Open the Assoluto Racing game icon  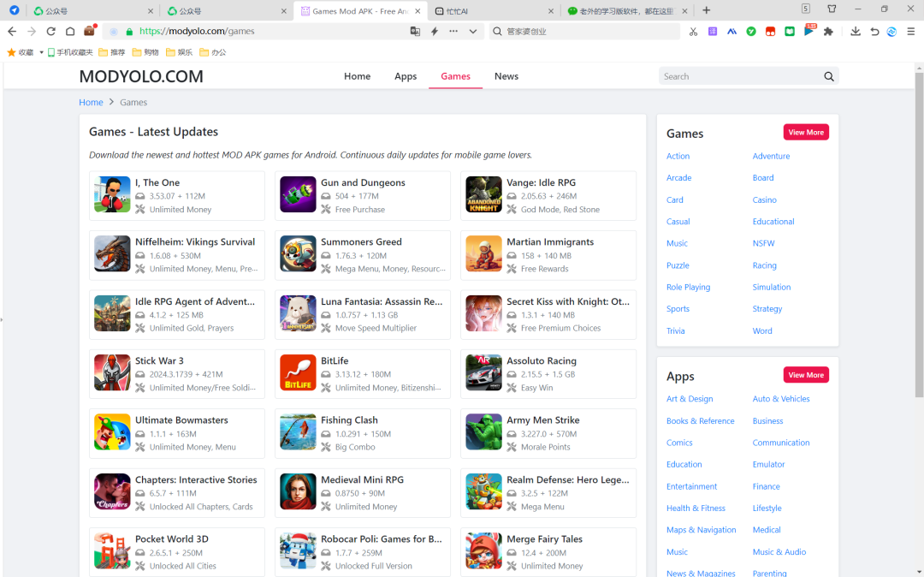point(483,373)
